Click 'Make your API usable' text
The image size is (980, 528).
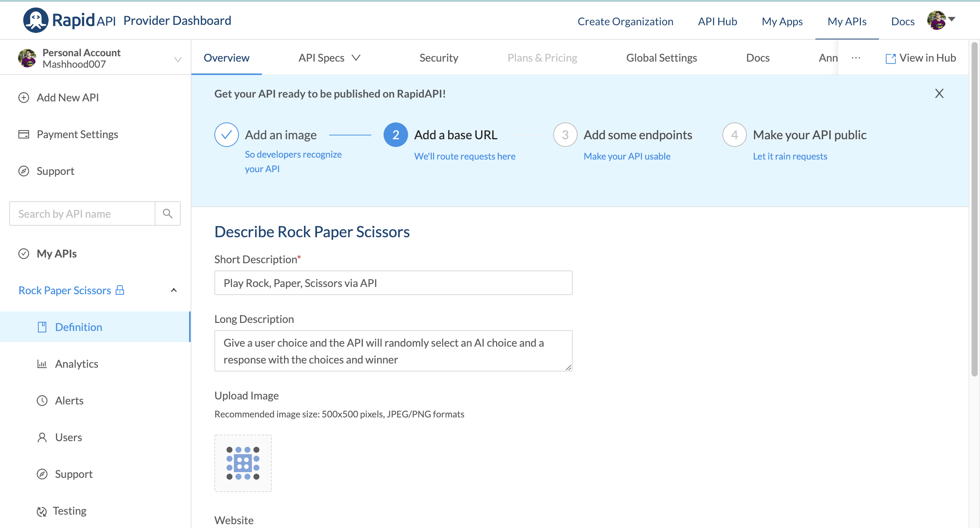(x=627, y=156)
